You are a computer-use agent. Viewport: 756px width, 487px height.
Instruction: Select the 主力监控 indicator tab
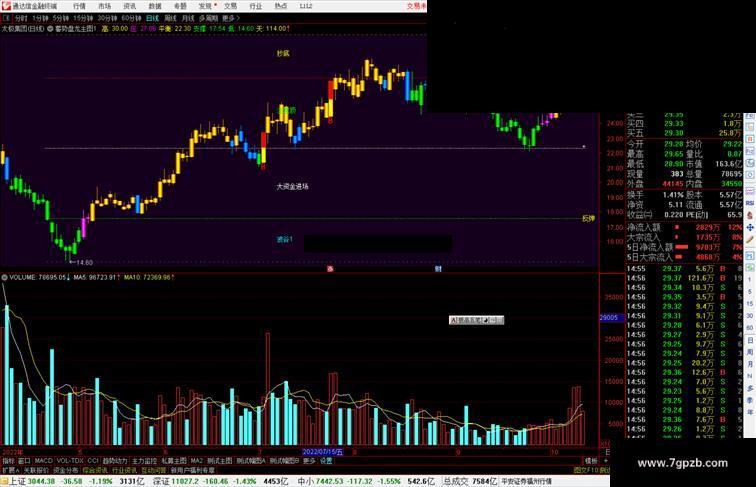point(144,461)
